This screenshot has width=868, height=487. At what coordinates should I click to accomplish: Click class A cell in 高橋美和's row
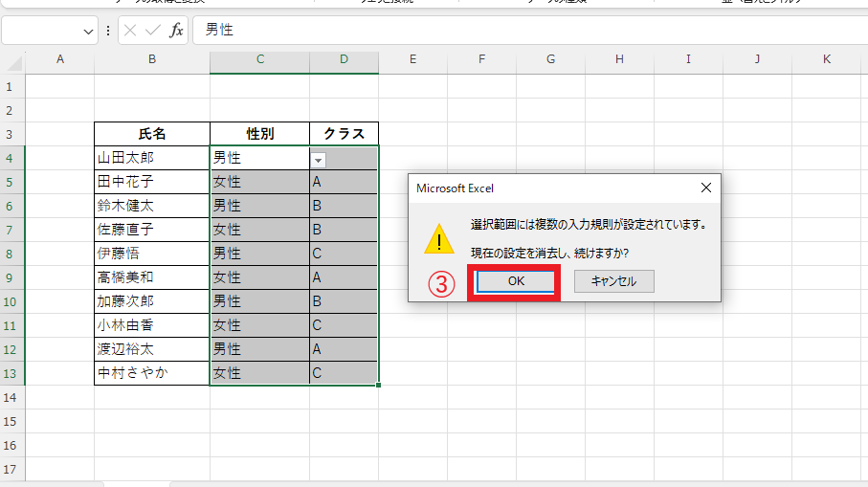click(x=345, y=277)
